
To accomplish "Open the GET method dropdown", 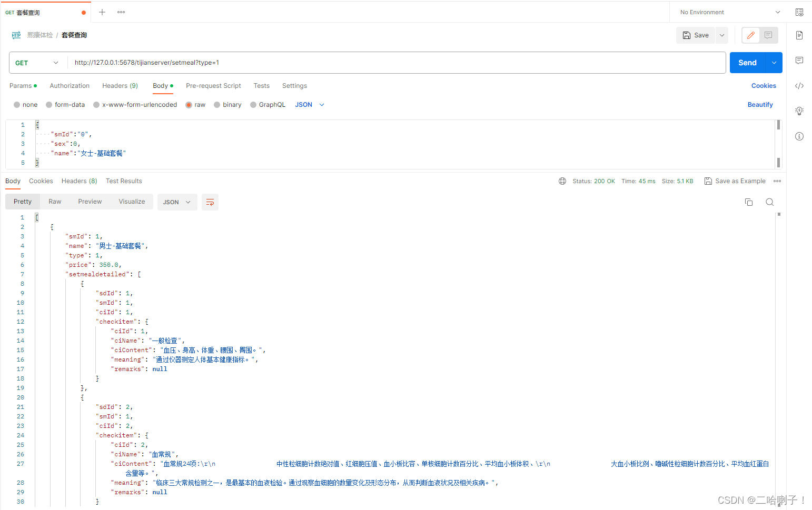I will pos(37,63).
